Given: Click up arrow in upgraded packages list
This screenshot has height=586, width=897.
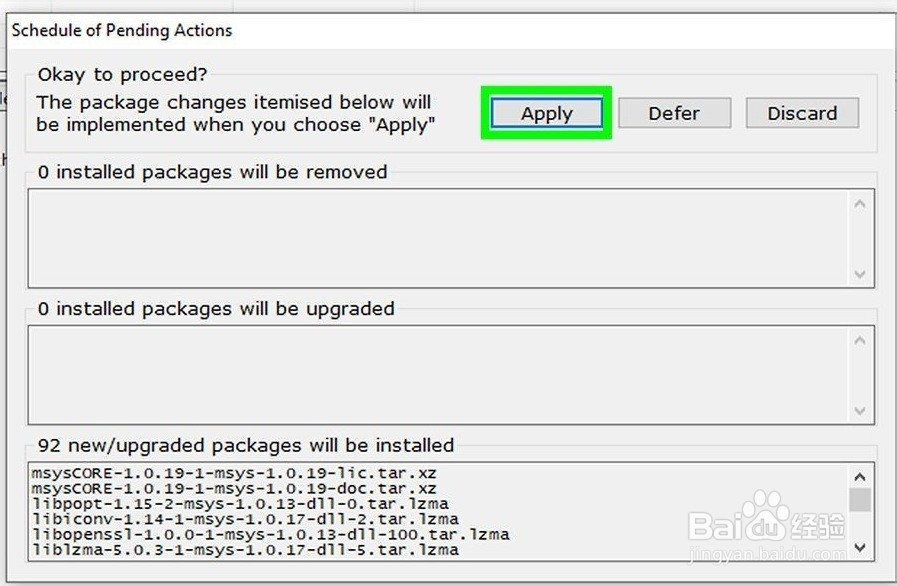Looking at the screenshot, I should pyautogui.click(x=860, y=340).
